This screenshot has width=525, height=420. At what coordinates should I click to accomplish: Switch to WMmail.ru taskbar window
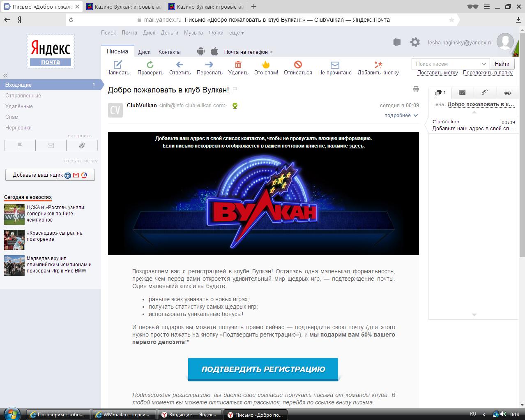click(x=123, y=415)
